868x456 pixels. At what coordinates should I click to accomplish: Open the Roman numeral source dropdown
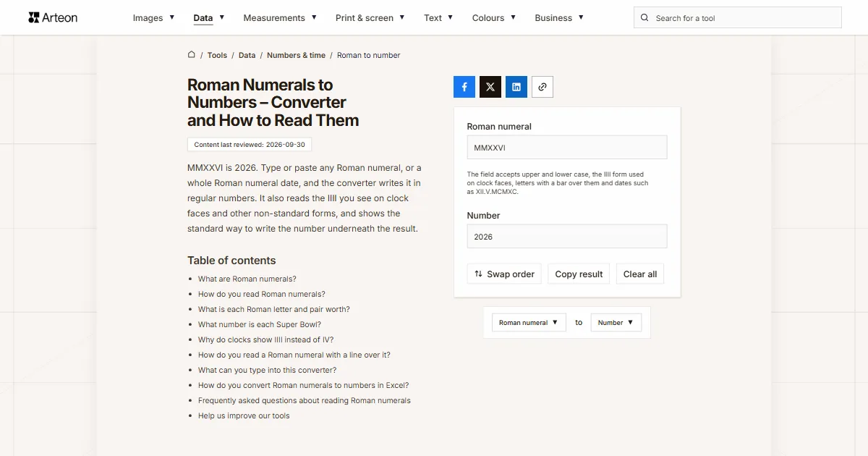click(x=529, y=322)
